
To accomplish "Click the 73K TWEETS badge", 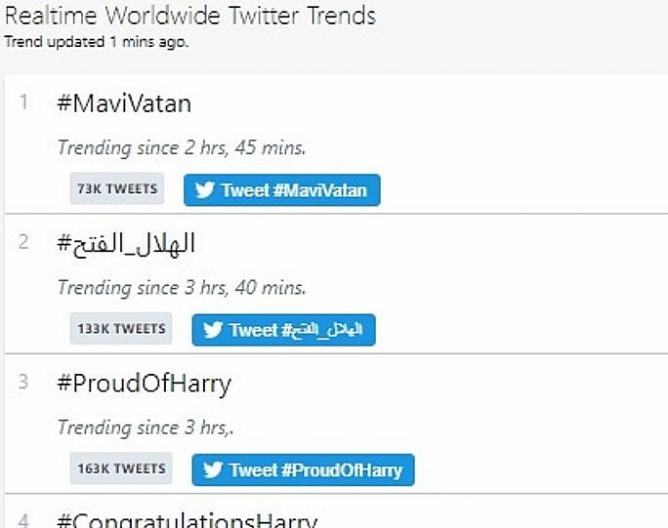I will point(117,188).
